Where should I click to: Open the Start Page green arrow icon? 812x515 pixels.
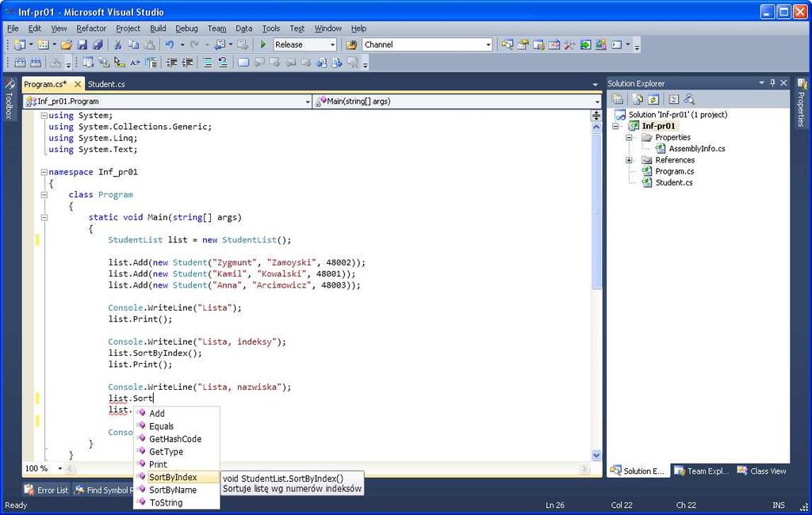585,45
